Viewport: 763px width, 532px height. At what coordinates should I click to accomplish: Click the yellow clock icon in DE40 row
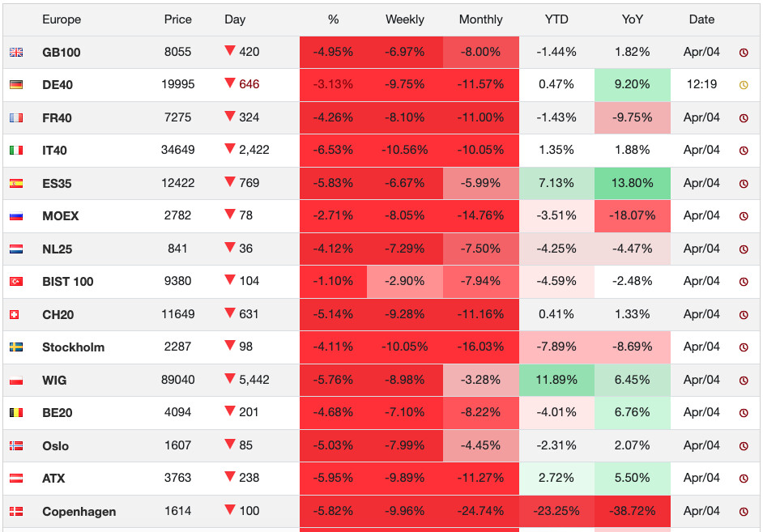pyautogui.click(x=744, y=85)
